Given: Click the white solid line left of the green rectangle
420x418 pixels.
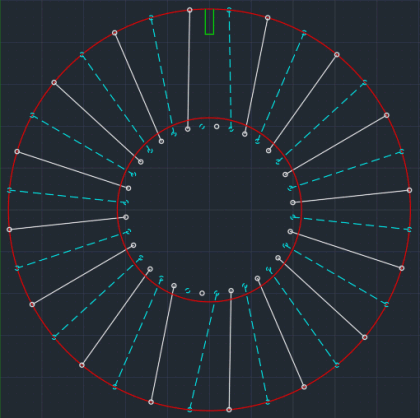Looking at the screenshot, I should pyautogui.click(x=189, y=69).
